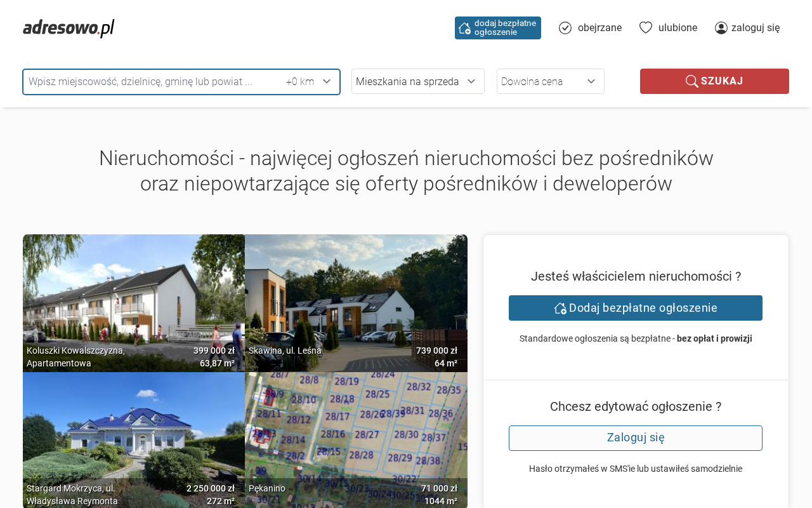
Task: Click the magnifier icon in the SZUKAJ button
Action: coord(691,81)
